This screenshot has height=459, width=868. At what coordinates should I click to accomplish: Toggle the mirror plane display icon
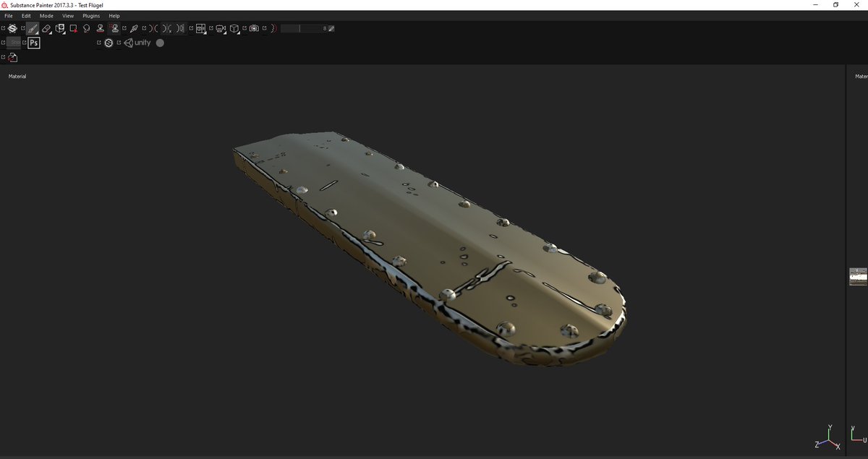coord(180,28)
